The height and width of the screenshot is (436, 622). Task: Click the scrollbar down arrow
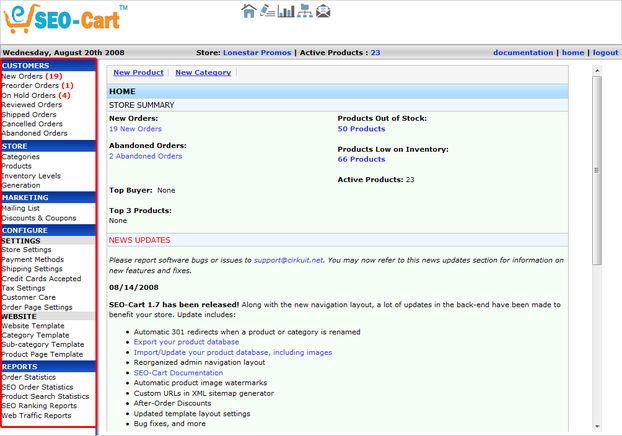[x=597, y=427]
